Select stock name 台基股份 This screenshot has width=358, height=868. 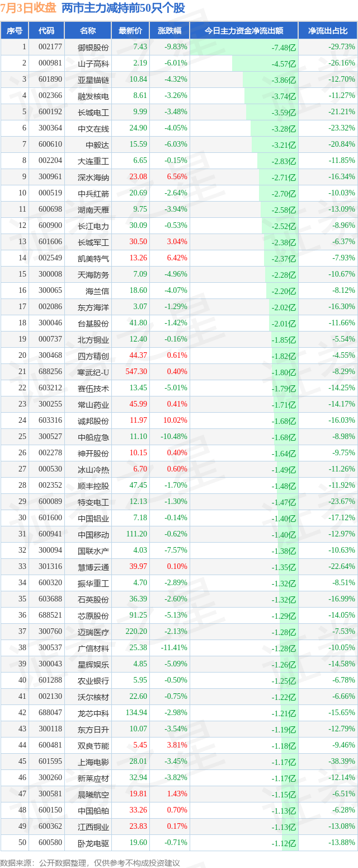pos(93,323)
